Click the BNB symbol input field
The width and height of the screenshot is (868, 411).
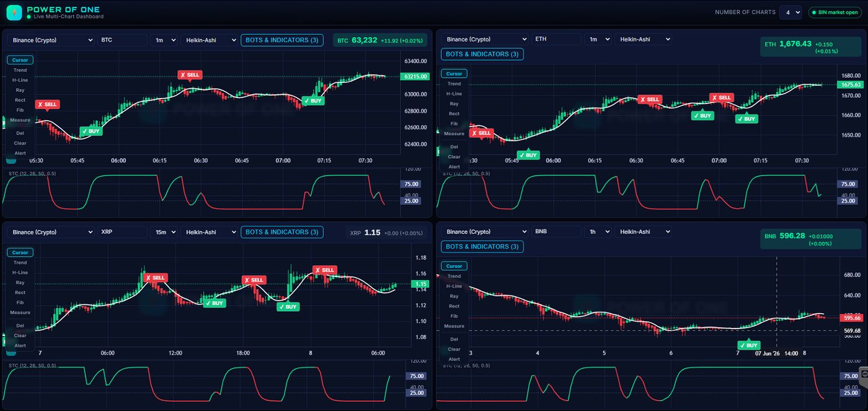(x=556, y=232)
